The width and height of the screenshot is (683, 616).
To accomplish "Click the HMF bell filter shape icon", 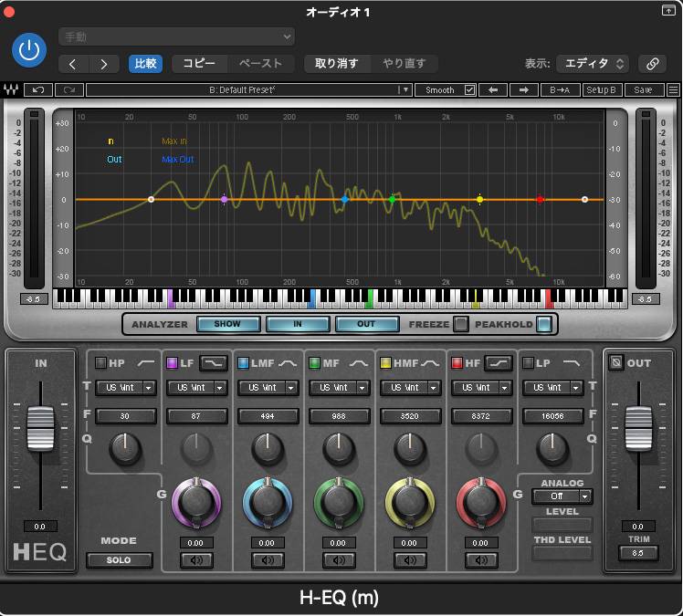I will coord(430,363).
